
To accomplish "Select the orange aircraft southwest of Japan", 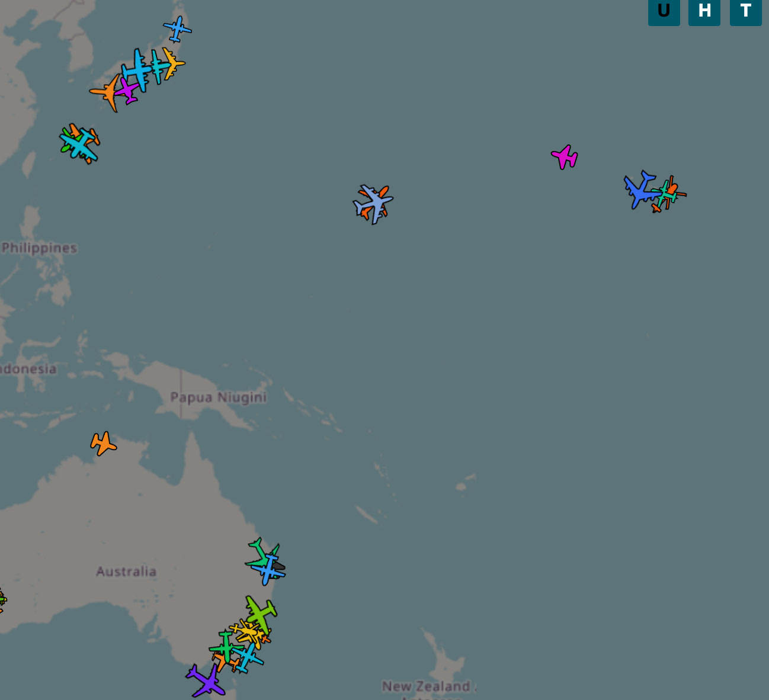I will (108, 92).
